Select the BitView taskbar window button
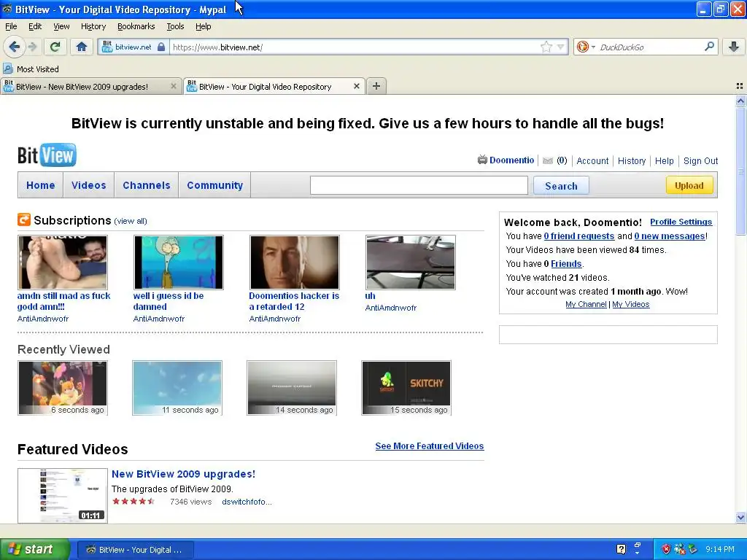Screen dimensions: 747x560 (x=136, y=550)
